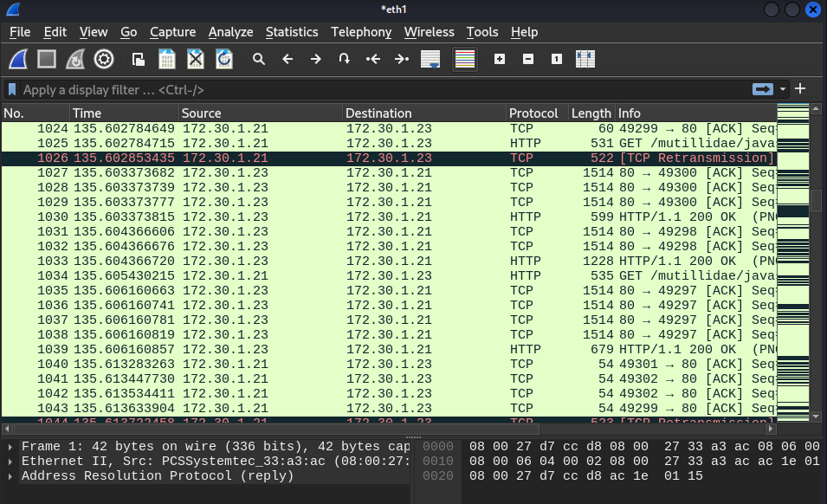This screenshot has width=827, height=504.
Task: Navigate back in packet history
Action: point(287,59)
